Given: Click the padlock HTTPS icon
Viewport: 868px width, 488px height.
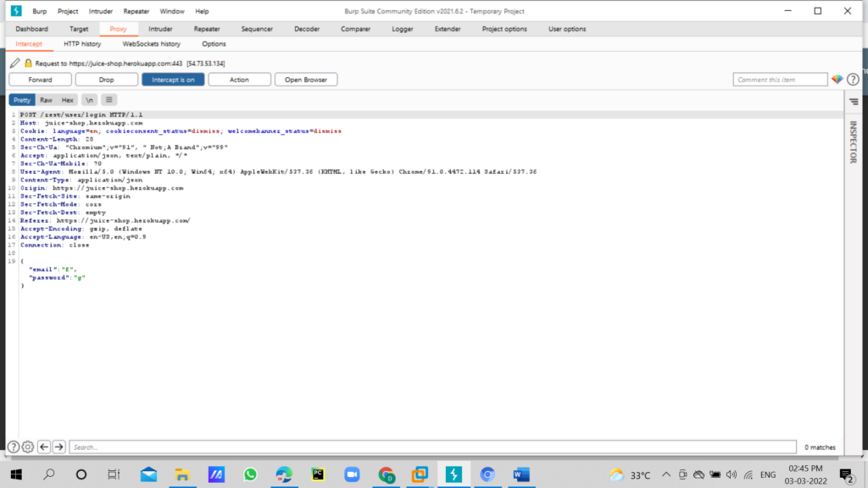Looking at the screenshot, I should pyautogui.click(x=28, y=64).
